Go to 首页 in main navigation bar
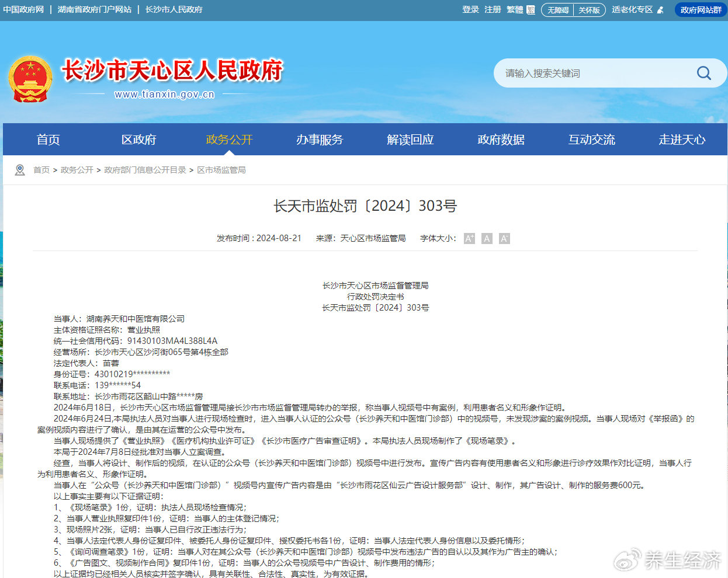 pos(48,140)
